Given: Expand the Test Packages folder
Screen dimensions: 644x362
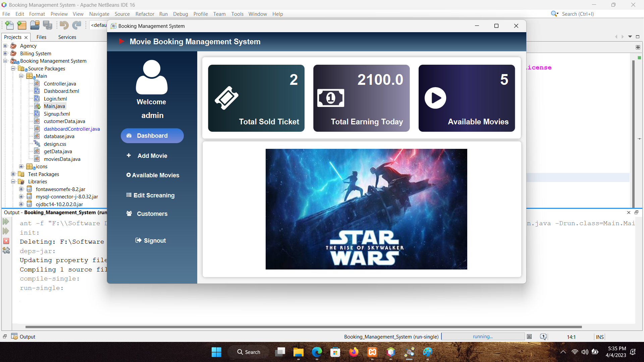Looking at the screenshot, I should [13, 174].
